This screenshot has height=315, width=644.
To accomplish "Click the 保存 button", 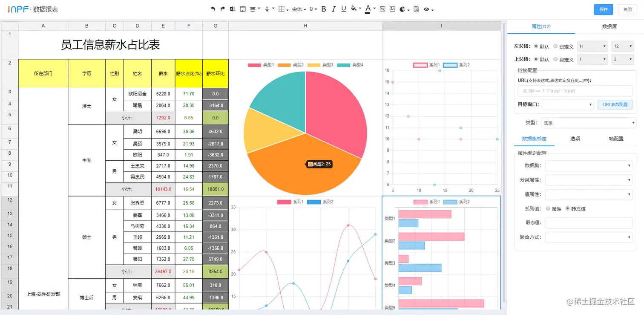I will 603,9.
